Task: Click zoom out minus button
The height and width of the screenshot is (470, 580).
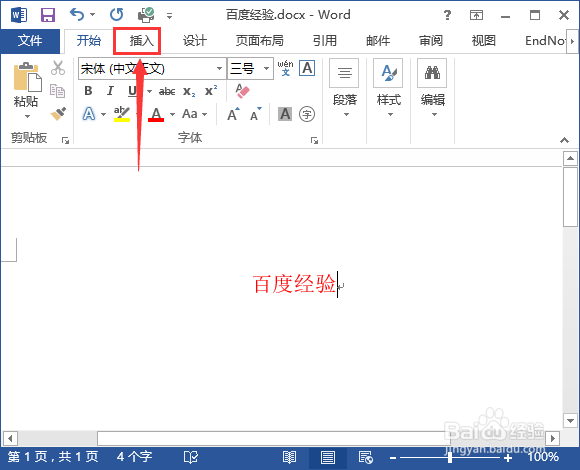Action: 393,458
